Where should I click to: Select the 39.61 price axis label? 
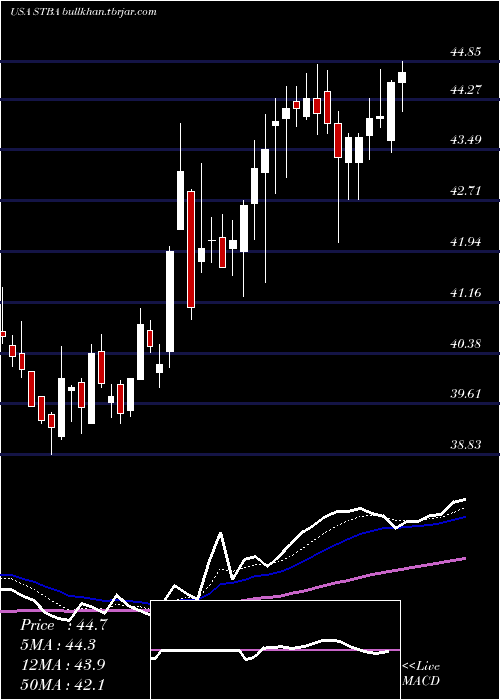(x=466, y=394)
